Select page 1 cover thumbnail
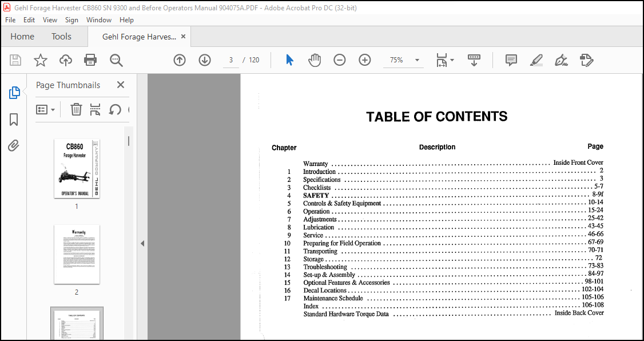 [77, 168]
